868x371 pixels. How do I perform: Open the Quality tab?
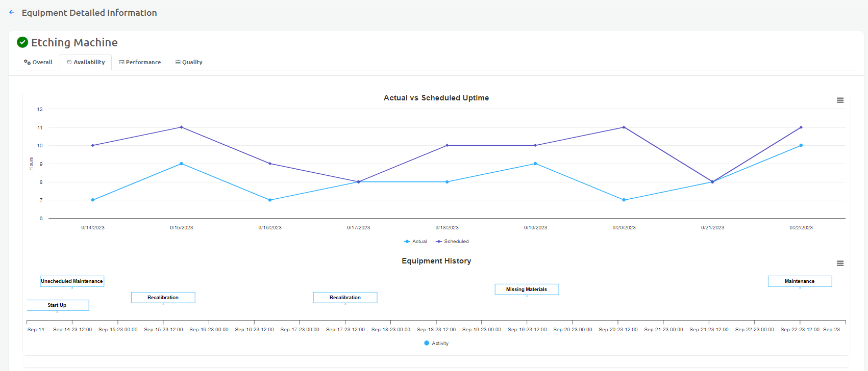click(x=189, y=62)
